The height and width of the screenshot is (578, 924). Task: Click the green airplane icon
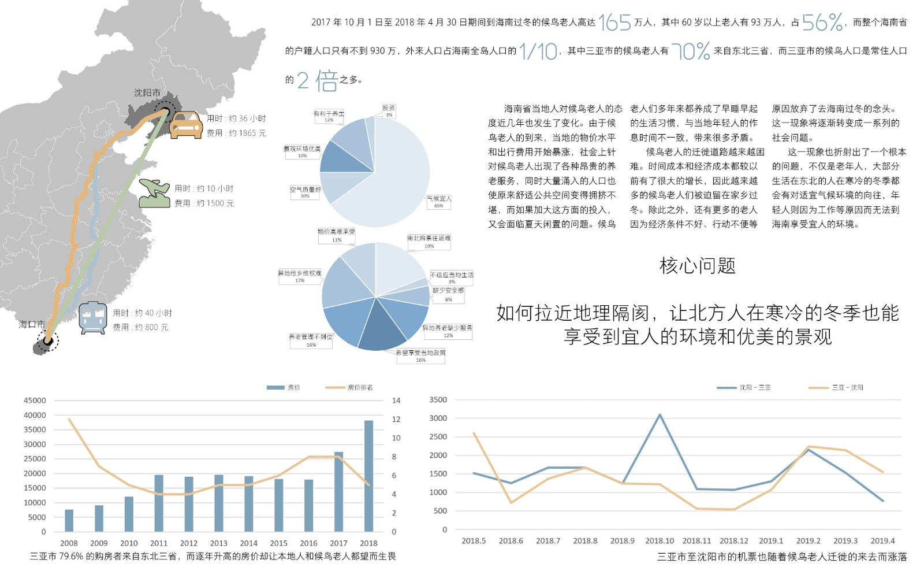coord(154,194)
